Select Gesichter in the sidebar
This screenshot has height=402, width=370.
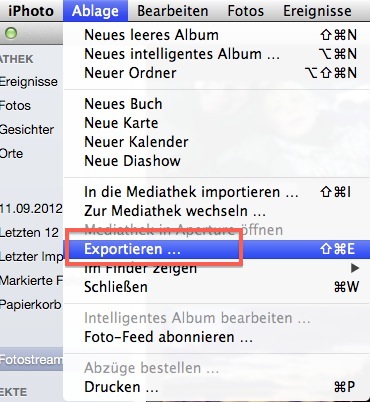click(27, 129)
